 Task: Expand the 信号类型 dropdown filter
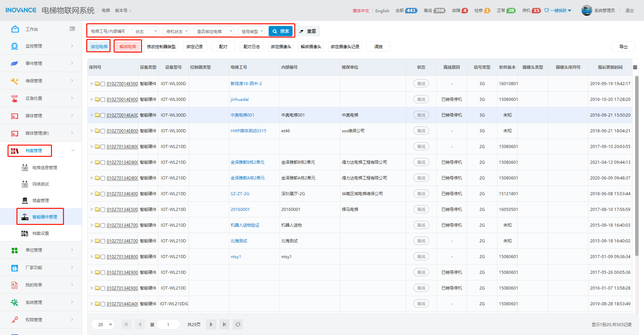click(252, 31)
